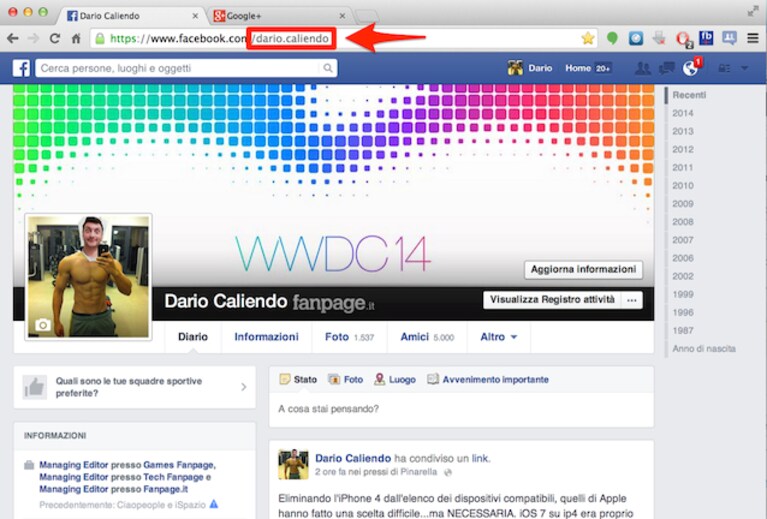Reload the page with the refresh icon
Screen dimensions: 767x519
pos(55,38)
